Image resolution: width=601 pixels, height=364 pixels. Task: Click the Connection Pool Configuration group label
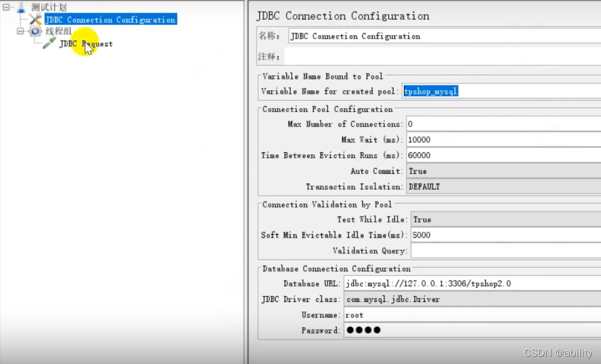tap(327, 109)
